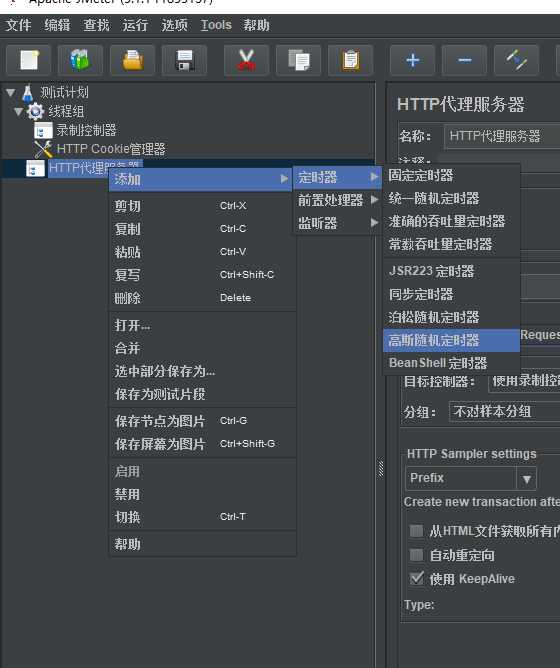560x668 pixels.
Task: Open the Templates toolbar icon
Action: 80,60
